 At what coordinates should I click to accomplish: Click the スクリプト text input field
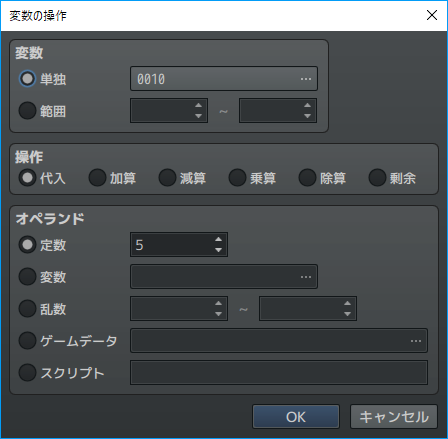pos(279,373)
